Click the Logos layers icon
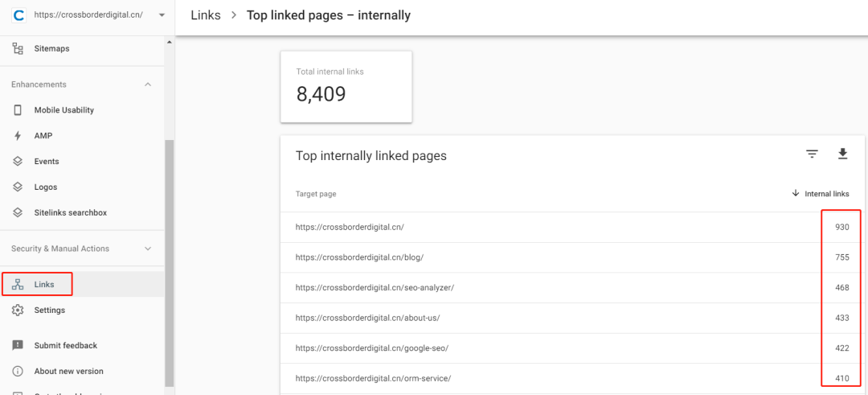868x395 pixels. pyautogui.click(x=18, y=187)
